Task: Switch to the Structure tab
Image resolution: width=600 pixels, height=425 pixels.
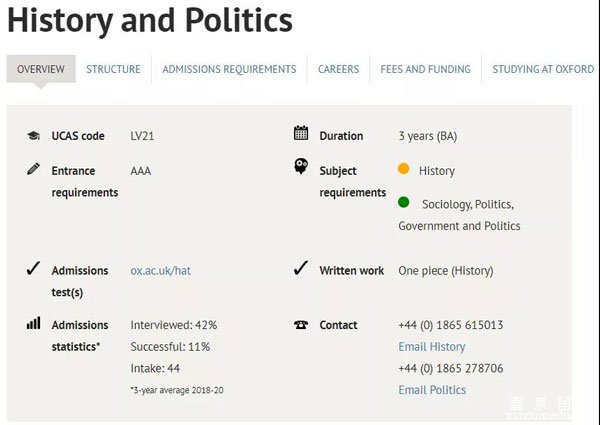Action: [113, 69]
